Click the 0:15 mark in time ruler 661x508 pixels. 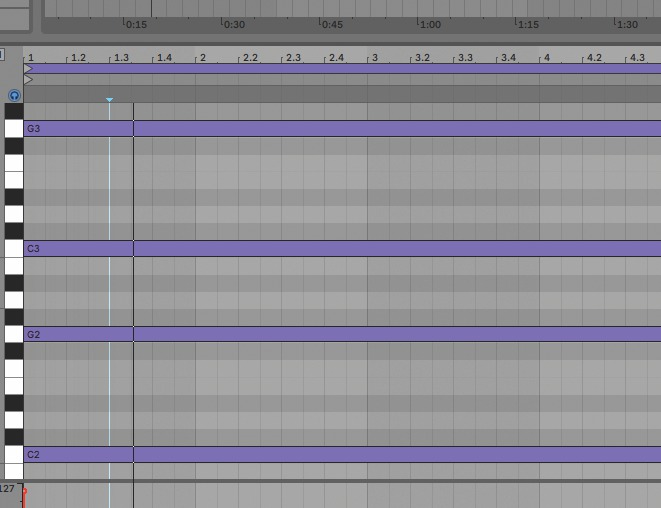click(x=136, y=24)
